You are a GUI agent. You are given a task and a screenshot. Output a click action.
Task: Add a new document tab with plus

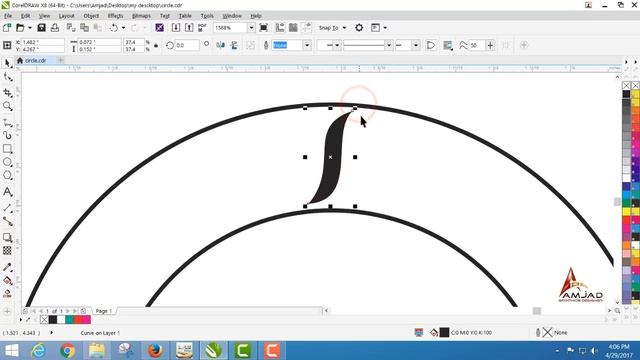tap(60, 60)
